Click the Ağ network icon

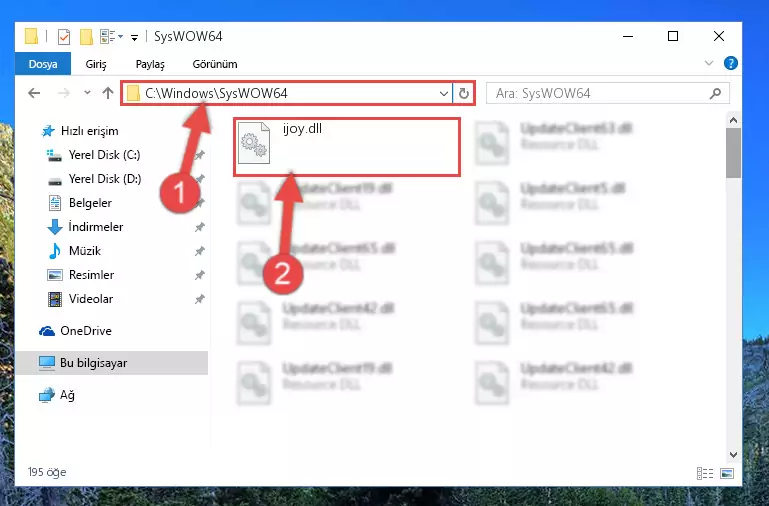47,395
